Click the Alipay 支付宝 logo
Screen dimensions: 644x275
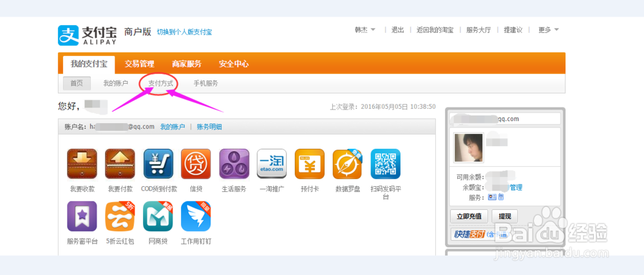point(88,35)
